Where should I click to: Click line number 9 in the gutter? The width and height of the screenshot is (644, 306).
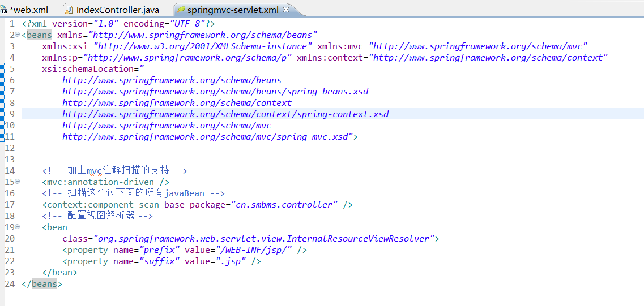(x=12, y=114)
